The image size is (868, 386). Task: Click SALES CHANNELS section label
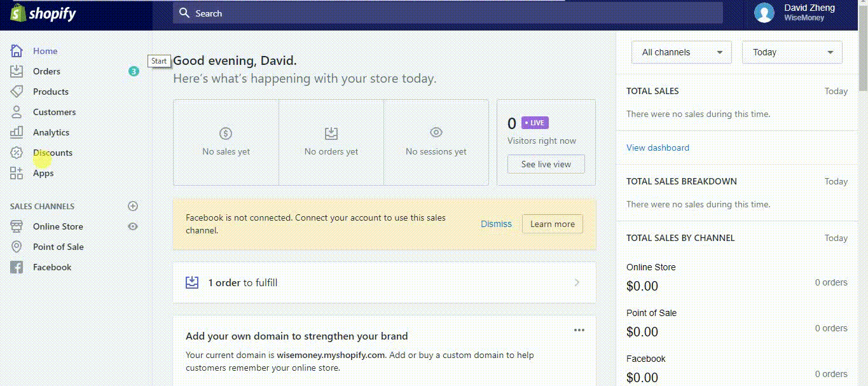point(42,206)
